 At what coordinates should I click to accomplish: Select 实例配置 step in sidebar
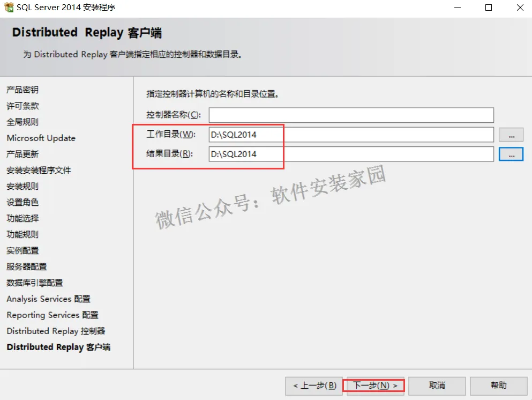tap(23, 250)
